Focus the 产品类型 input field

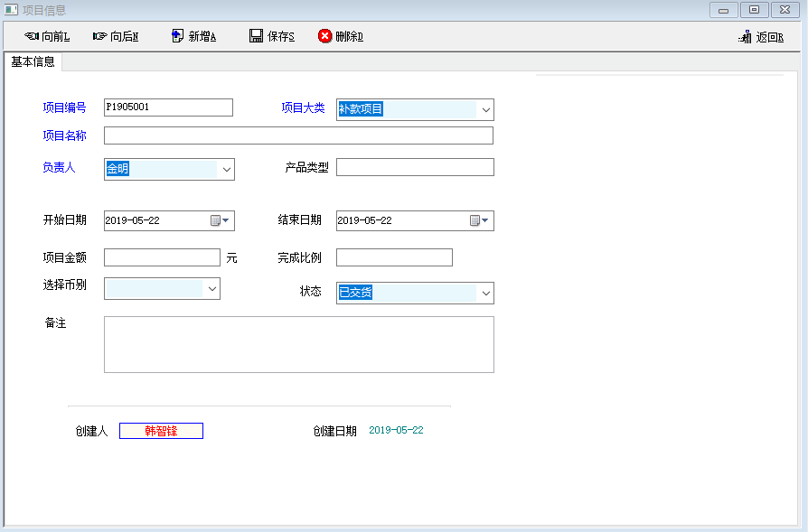tap(415, 167)
